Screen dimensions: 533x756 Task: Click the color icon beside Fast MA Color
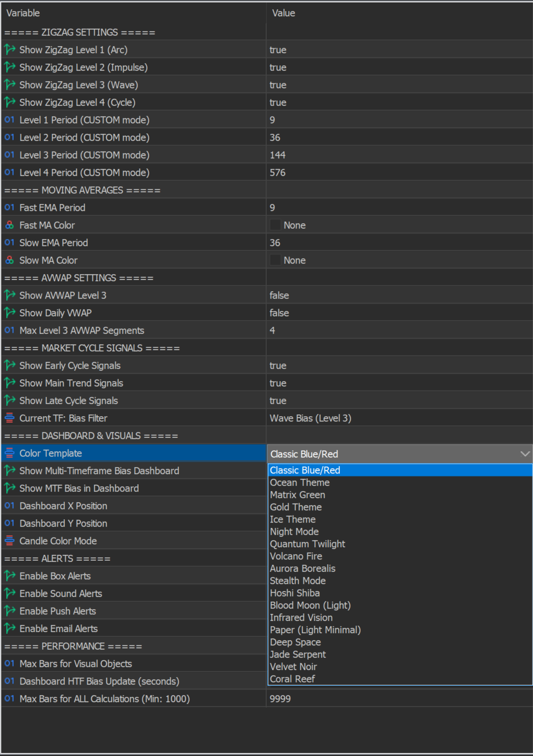10,225
